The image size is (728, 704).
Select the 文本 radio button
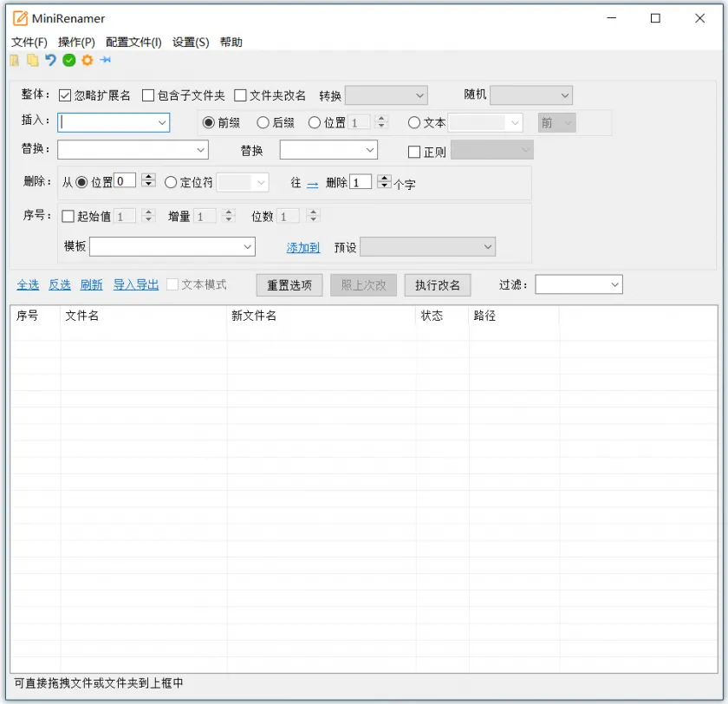(413, 122)
